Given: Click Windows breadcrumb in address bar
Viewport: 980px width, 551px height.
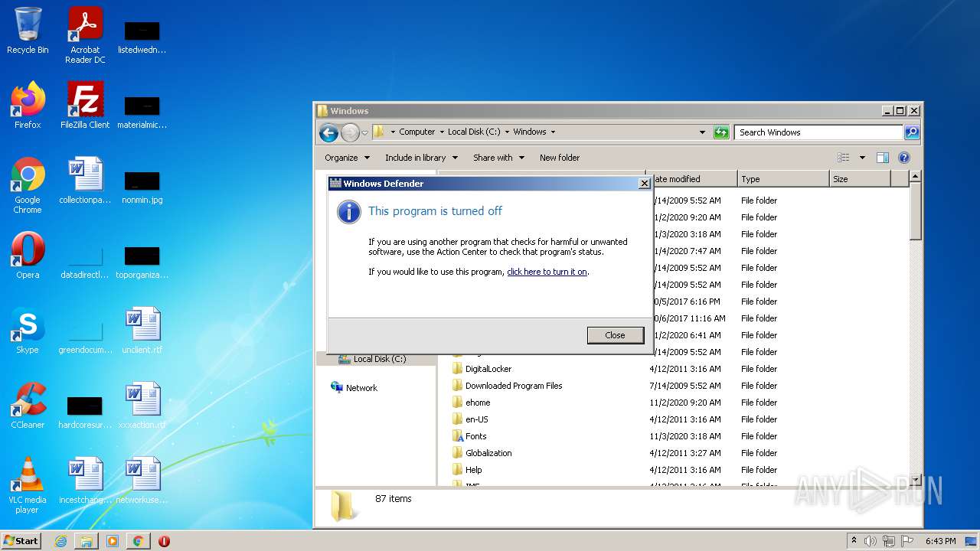Looking at the screenshot, I should [530, 132].
